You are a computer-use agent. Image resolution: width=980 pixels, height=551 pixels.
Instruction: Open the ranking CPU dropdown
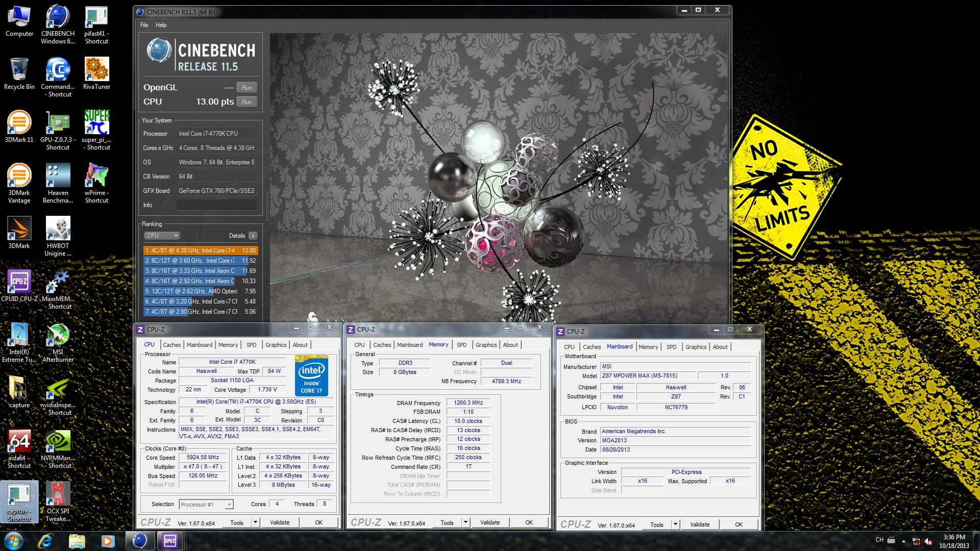tap(162, 236)
